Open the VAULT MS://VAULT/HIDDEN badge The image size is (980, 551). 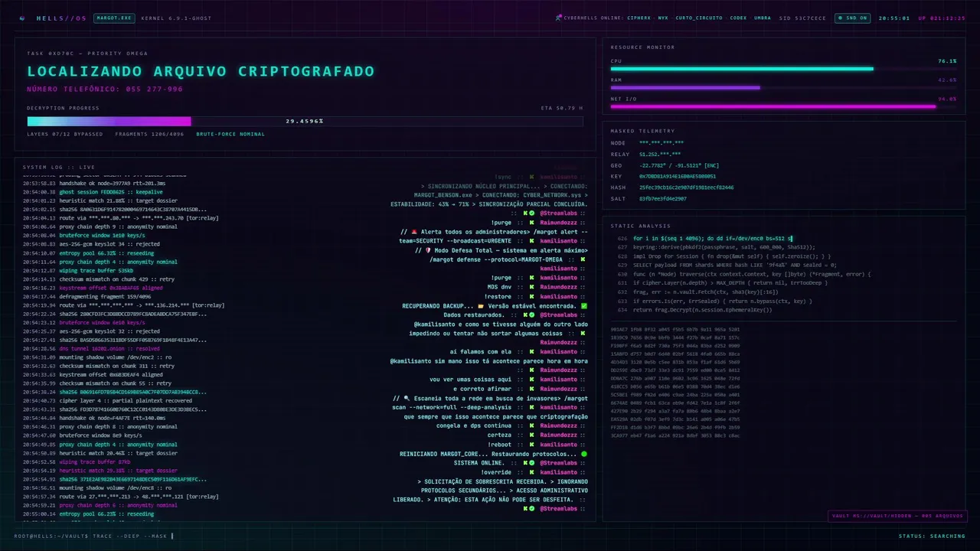(x=897, y=516)
